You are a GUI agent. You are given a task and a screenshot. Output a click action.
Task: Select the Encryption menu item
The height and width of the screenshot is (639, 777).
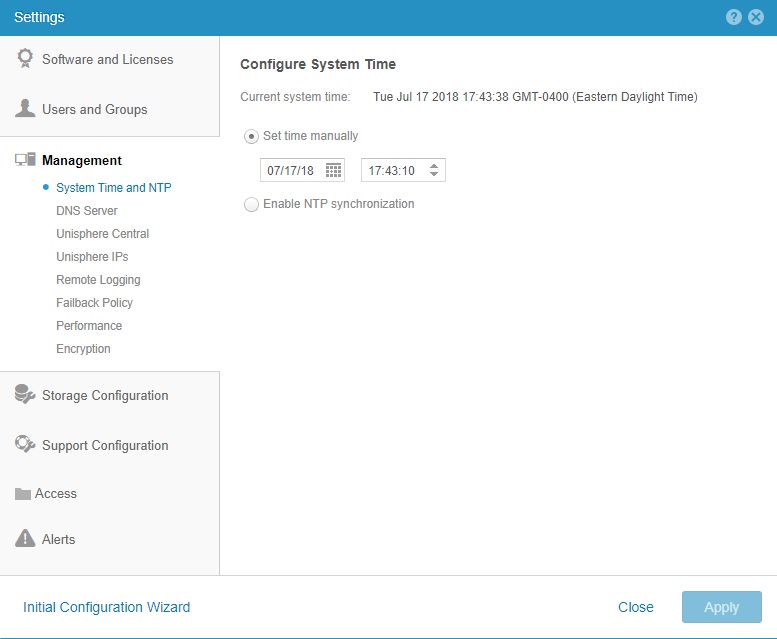pyautogui.click(x=83, y=349)
